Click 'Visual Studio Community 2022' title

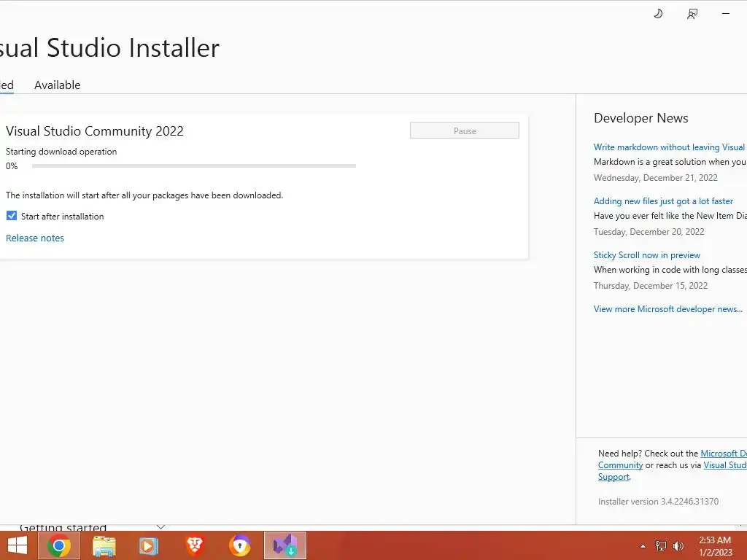(x=94, y=131)
